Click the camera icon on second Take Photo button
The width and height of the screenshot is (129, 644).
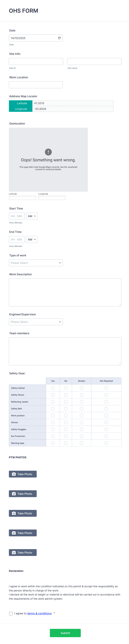click(x=14, y=494)
